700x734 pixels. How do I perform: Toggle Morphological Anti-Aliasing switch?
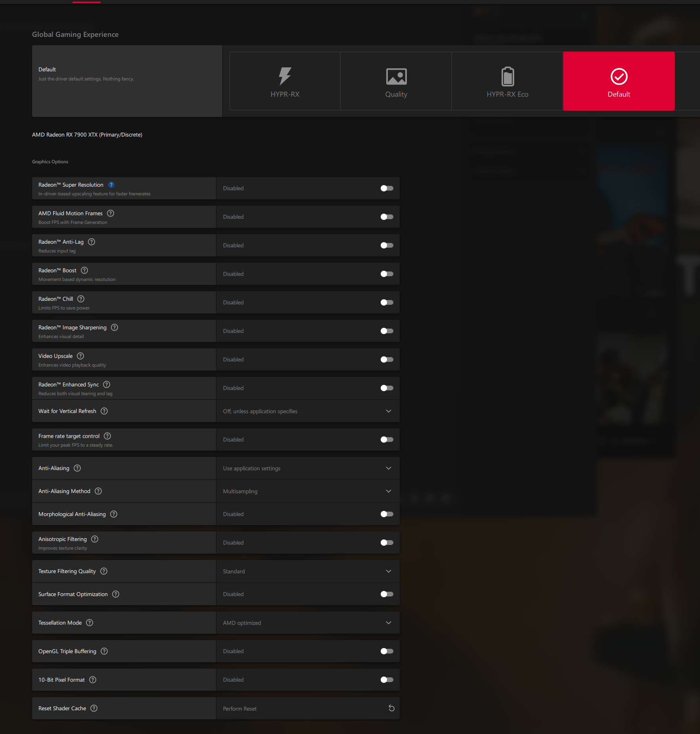click(387, 514)
